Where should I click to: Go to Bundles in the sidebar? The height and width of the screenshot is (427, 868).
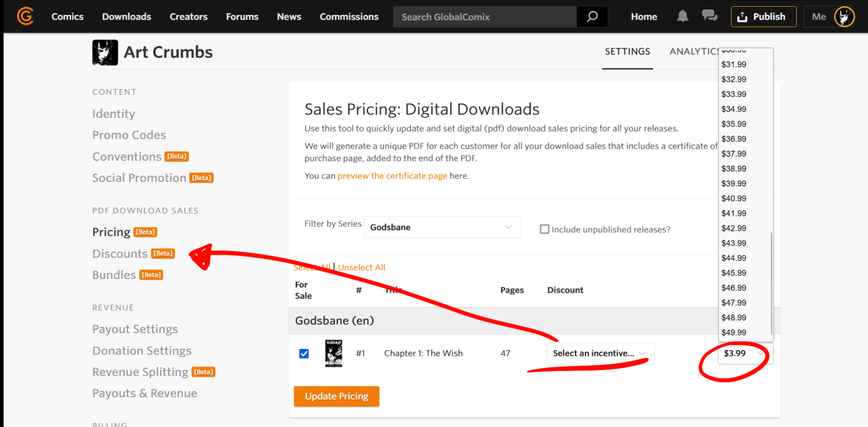click(114, 275)
